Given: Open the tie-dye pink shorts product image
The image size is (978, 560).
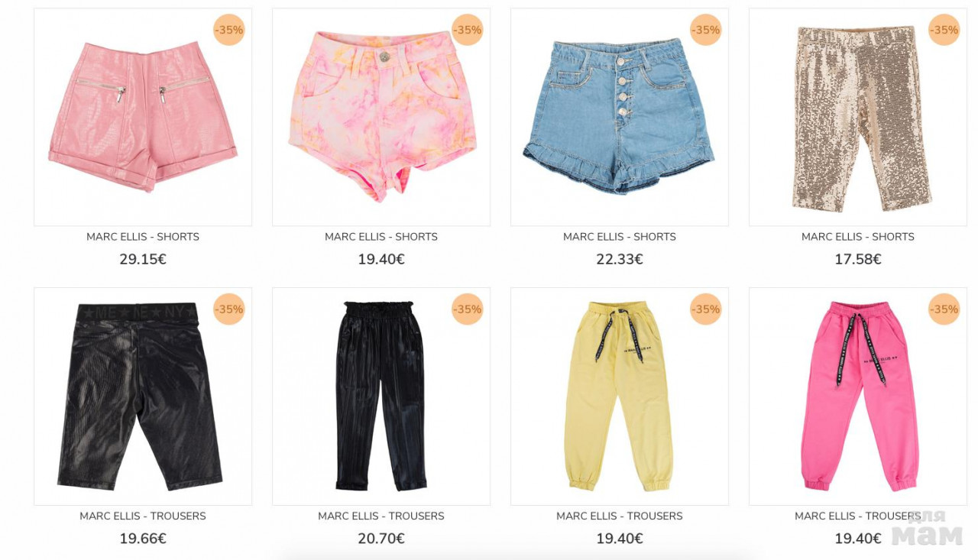Looking at the screenshot, I should pos(381,117).
